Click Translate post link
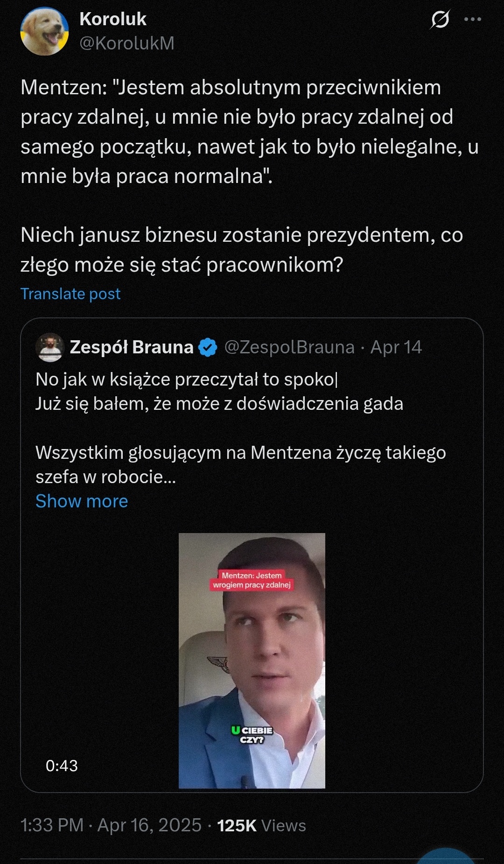The width and height of the screenshot is (504, 864). click(x=70, y=294)
